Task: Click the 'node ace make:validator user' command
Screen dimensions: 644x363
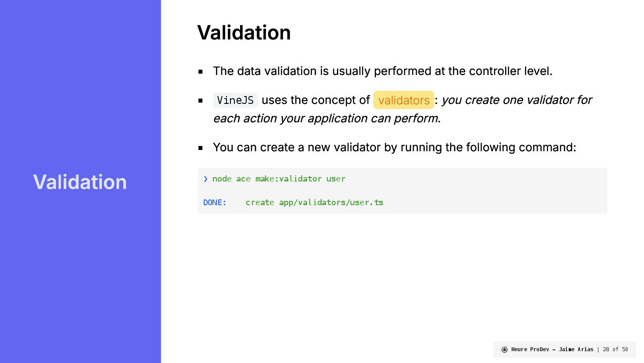Action: tap(279, 179)
